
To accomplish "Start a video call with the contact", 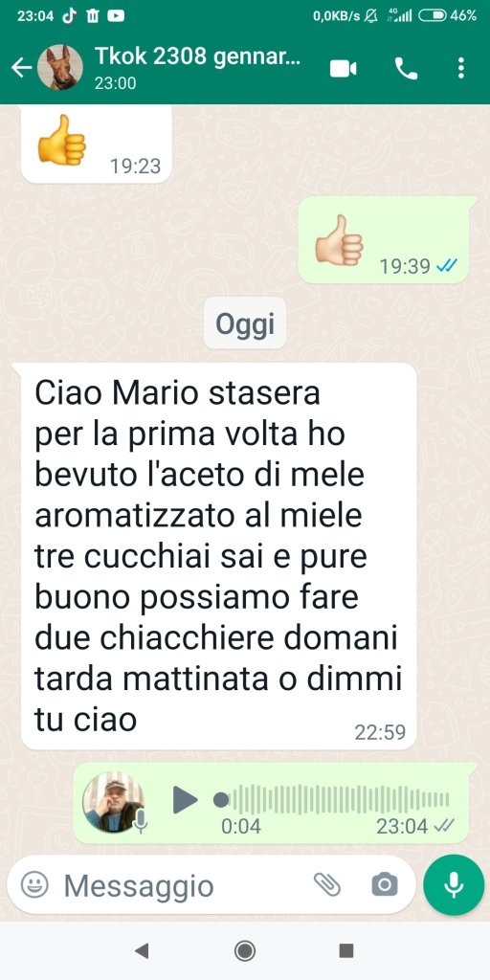I will 344,68.
